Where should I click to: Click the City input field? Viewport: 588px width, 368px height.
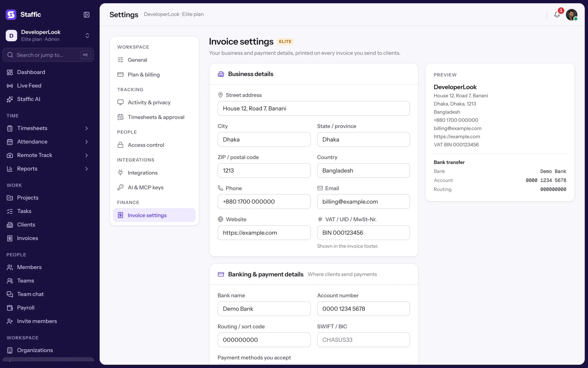(264, 140)
